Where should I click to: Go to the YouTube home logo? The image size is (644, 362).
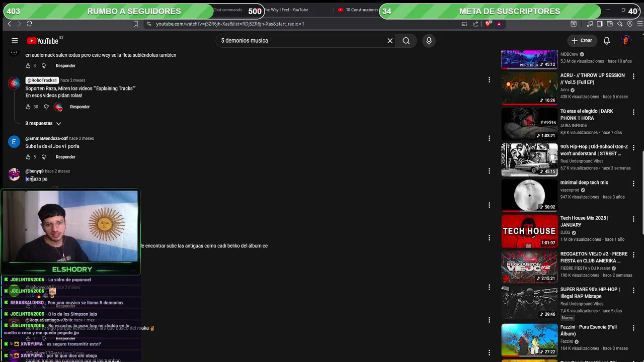[43, 41]
